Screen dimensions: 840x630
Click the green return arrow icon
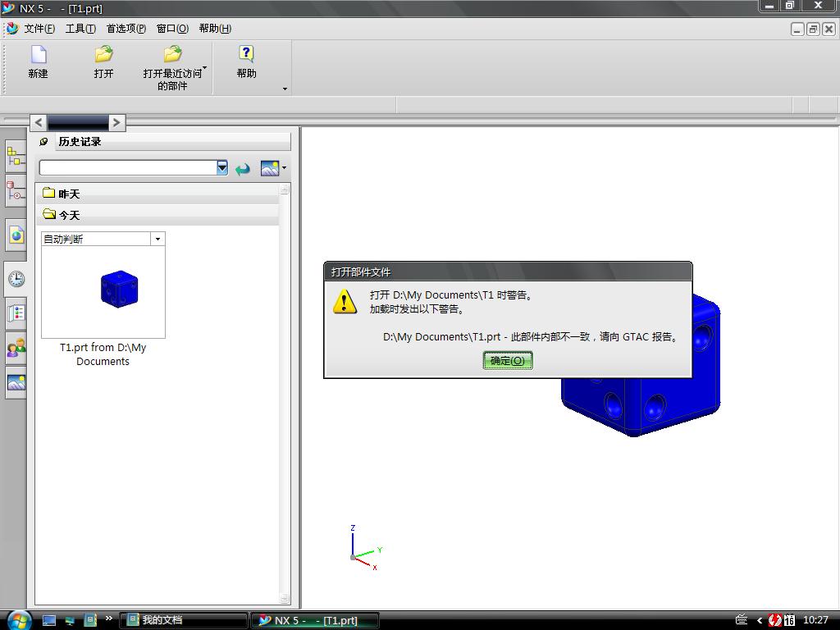click(243, 169)
